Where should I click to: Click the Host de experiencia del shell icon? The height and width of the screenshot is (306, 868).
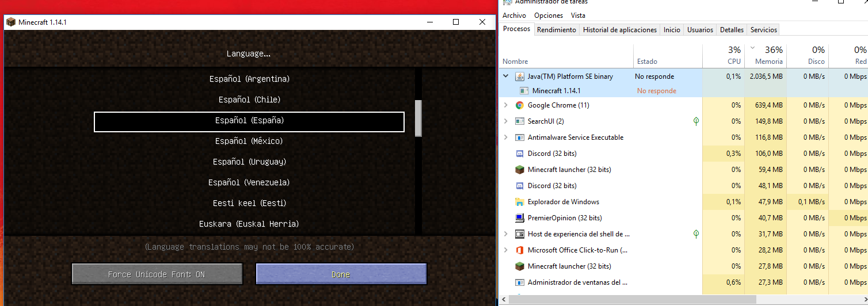519,234
